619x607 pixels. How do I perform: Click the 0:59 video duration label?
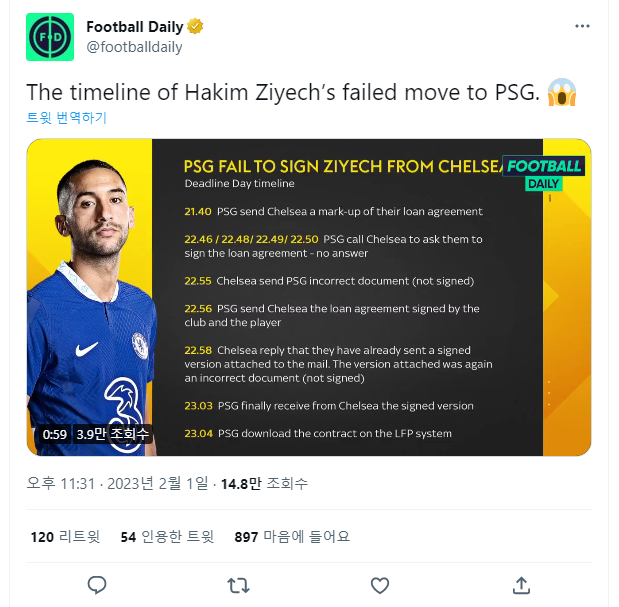(x=55, y=435)
